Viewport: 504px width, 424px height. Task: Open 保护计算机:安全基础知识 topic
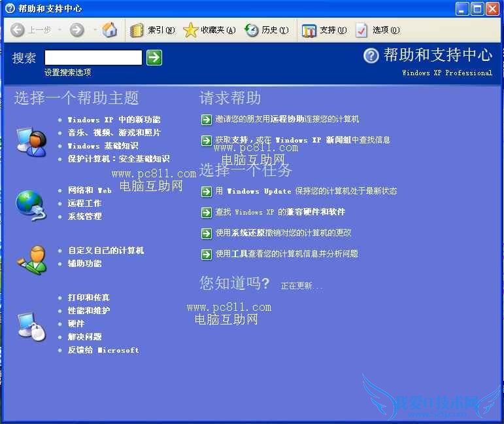tap(118, 158)
